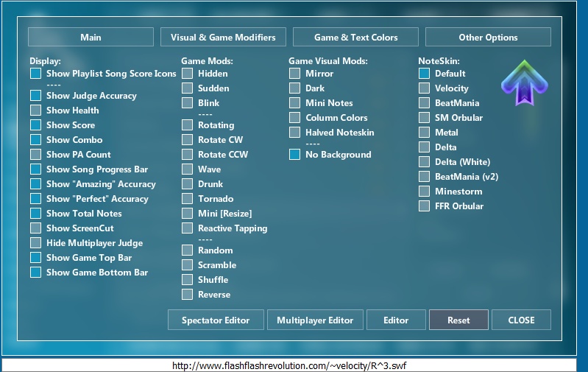Open the Multiplayer Editor
The image size is (588, 372).
315,320
